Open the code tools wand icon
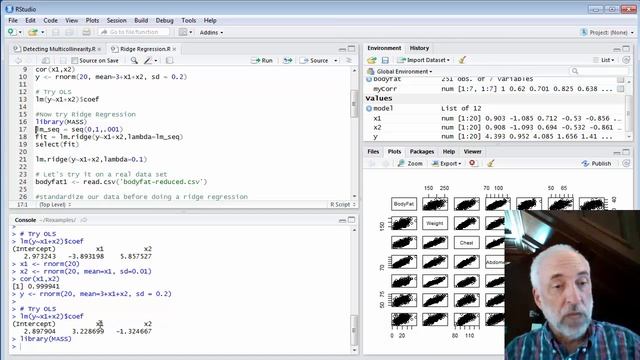 149,60
